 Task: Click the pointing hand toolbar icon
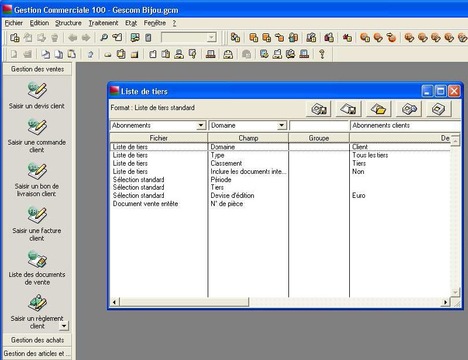117,38
